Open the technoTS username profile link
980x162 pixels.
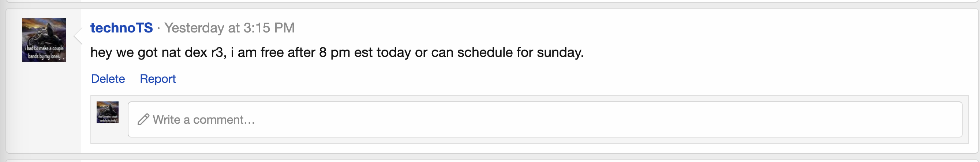(x=121, y=28)
